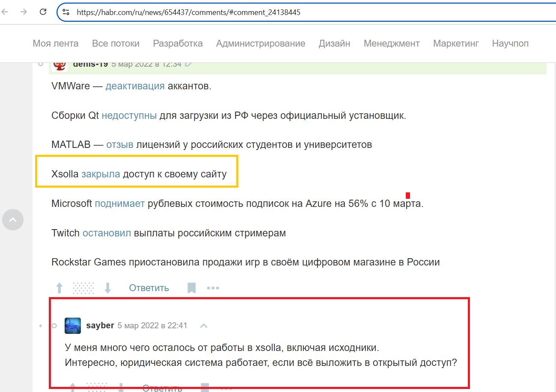This screenshot has height=392, width=556.
Task: Switch to the Администрирование stream
Action: 261,43
